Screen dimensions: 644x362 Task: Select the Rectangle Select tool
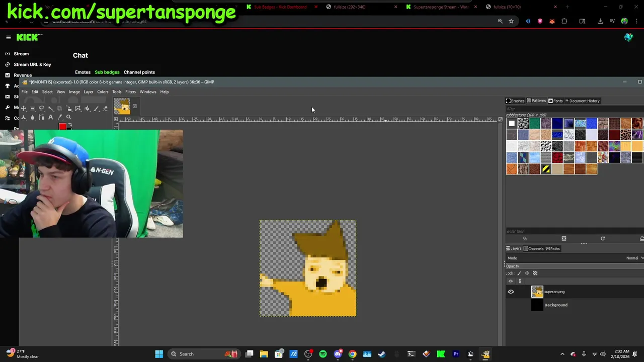pyautogui.click(x=32, y=108)
